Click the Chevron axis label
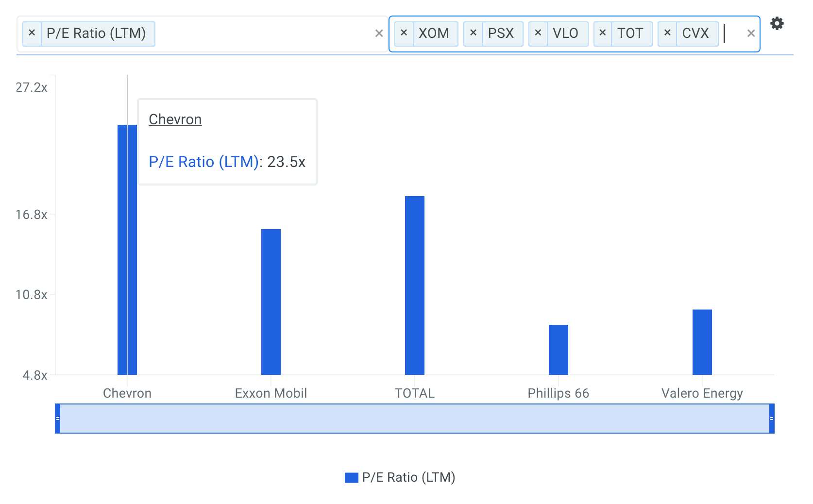The height and width of the screenshot is (504, 813). (x=127, y=393)
